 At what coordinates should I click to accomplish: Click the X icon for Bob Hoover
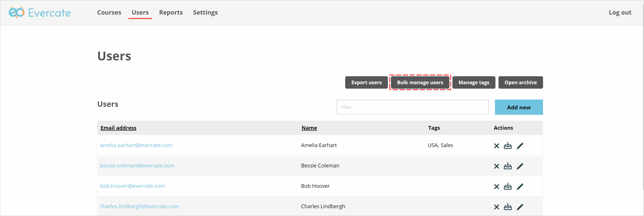pos(496,186)
